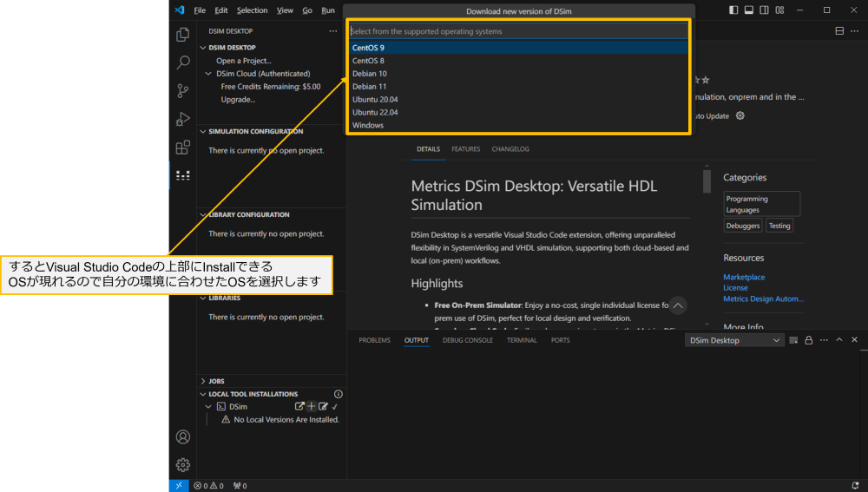Open the customize layout button
Viewport: 868px width, 492px height.
pyautogui.click(x=779, y=10)
